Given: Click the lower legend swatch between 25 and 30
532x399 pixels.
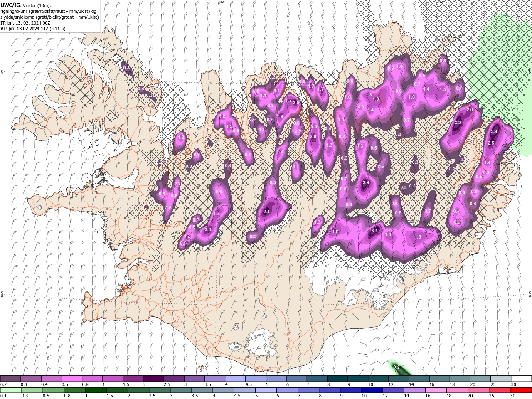Looking at the screenshot, I should 500,390.
